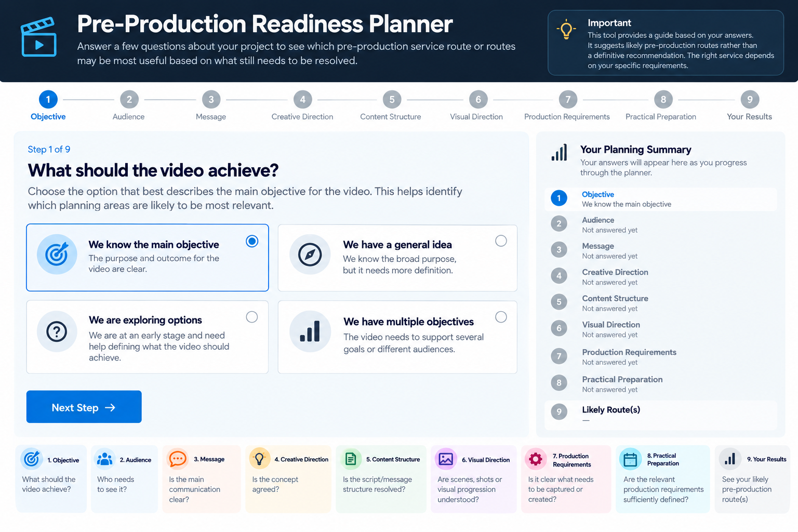The width and height of the screenshot is (798, 532).
Task: Select the Message row in Planning Summary
Action: [661, 250]
